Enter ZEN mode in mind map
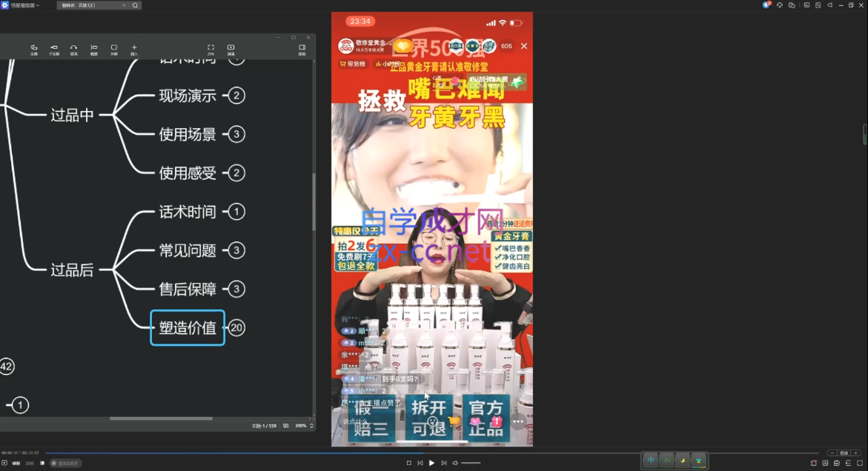868x471 pixels. [211, 50]
